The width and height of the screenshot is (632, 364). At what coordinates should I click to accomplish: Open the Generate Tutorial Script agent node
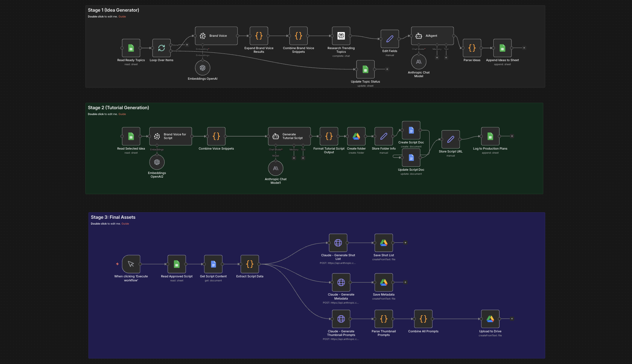click(289, 136)
